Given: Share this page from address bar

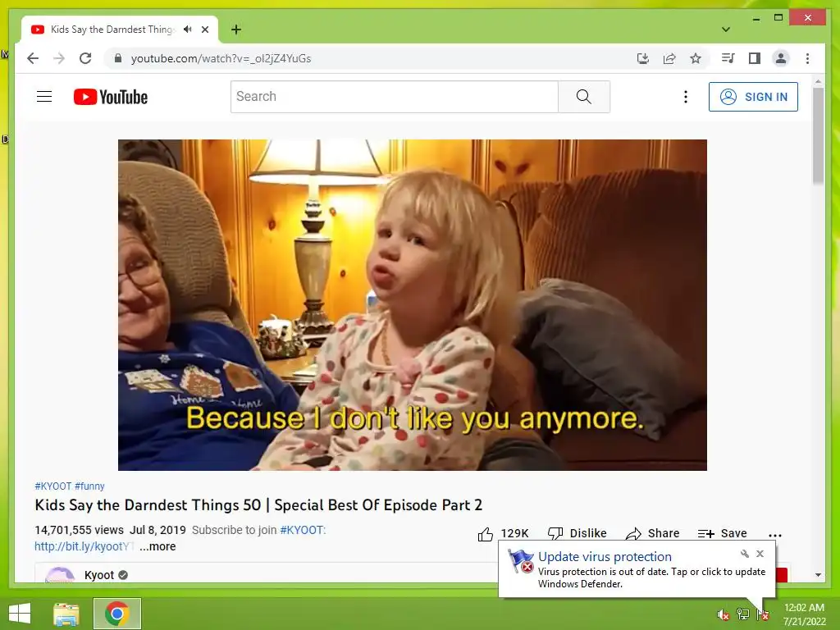Looking at the screenshot, I should pos(669,58).
